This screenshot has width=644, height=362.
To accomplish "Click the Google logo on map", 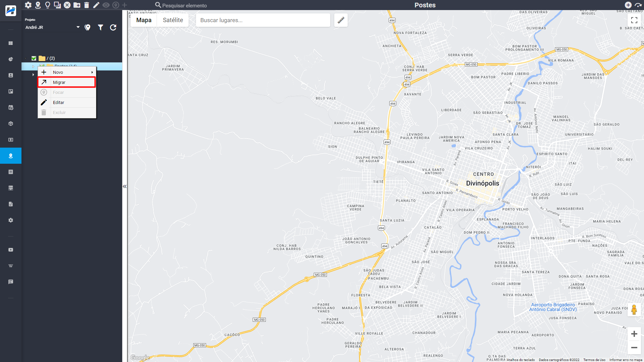I will pos(140,358).
